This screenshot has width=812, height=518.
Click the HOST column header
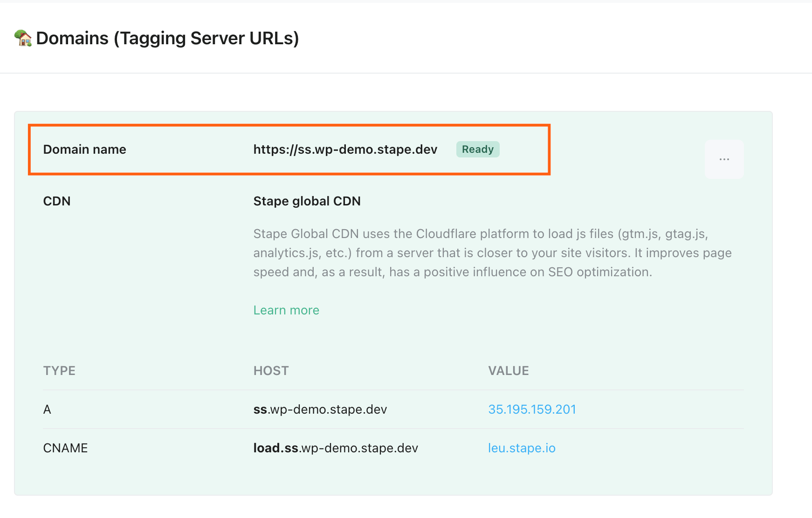tap(271, 371)
